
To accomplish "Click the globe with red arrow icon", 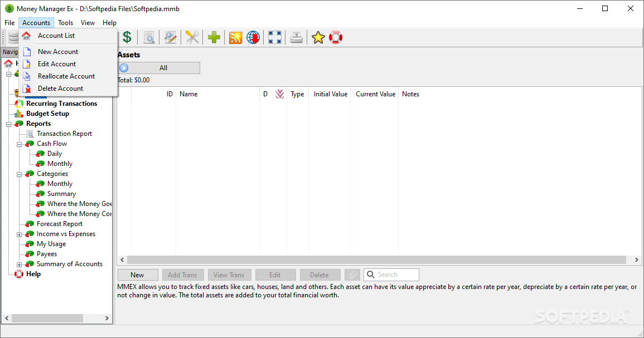I will [253, 37].
